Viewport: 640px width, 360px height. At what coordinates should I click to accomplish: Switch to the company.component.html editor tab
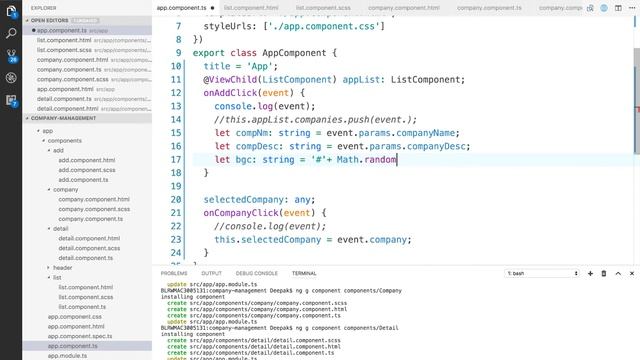404,8
